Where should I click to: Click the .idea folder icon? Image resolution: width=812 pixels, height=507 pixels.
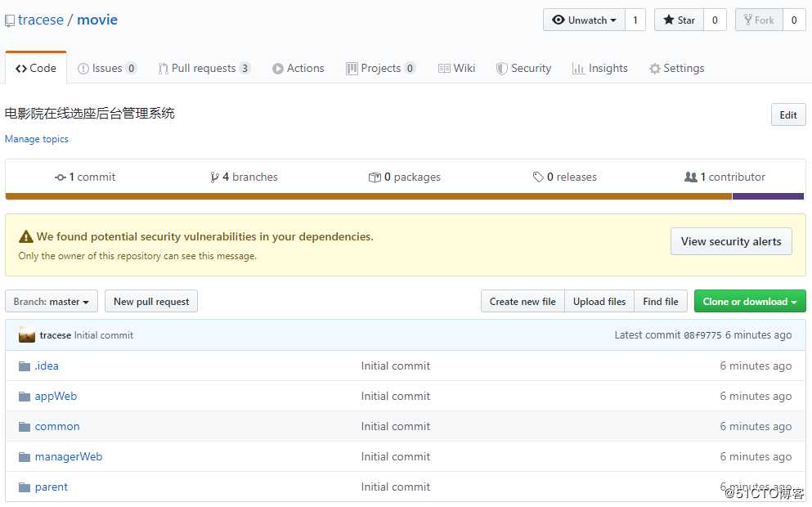(25, 366)
